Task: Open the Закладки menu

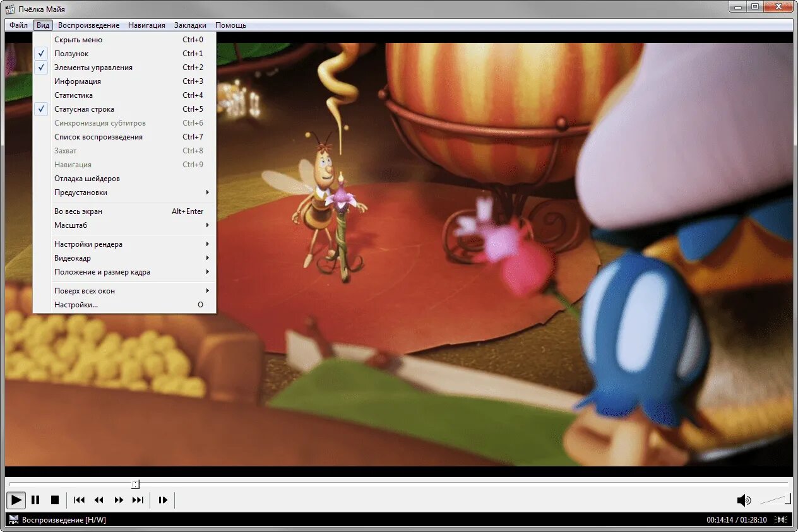Action: tap(190, 25)
